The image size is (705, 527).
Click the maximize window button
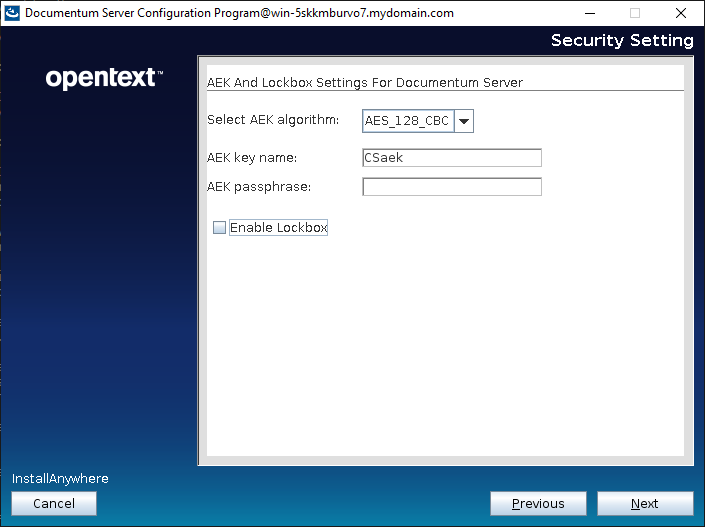click(635, 13)
